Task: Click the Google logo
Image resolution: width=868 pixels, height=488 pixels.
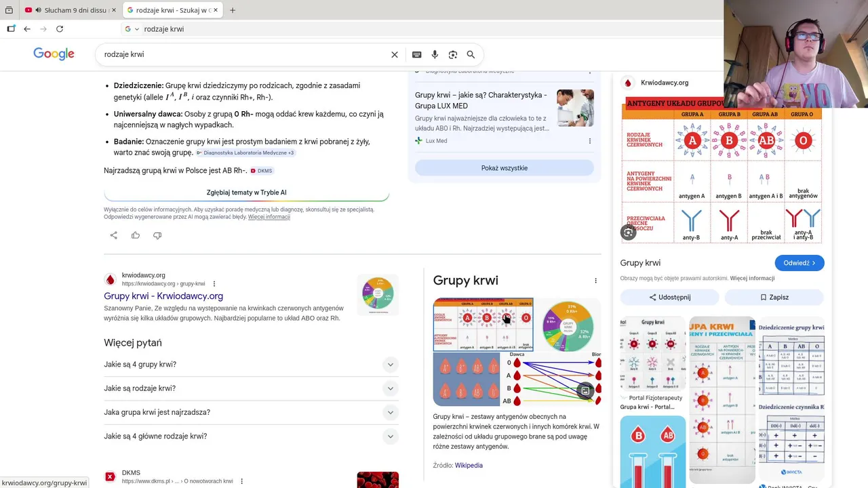Action: pyautogui.click(x=54, y=54)
